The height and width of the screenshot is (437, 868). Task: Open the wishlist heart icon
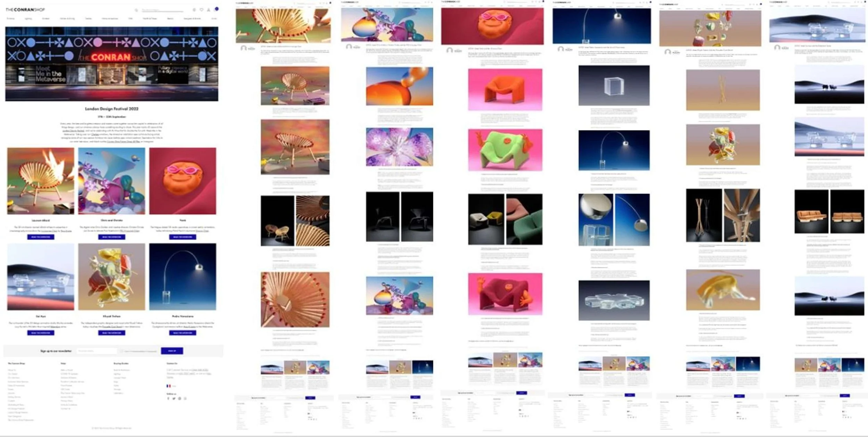201,10
